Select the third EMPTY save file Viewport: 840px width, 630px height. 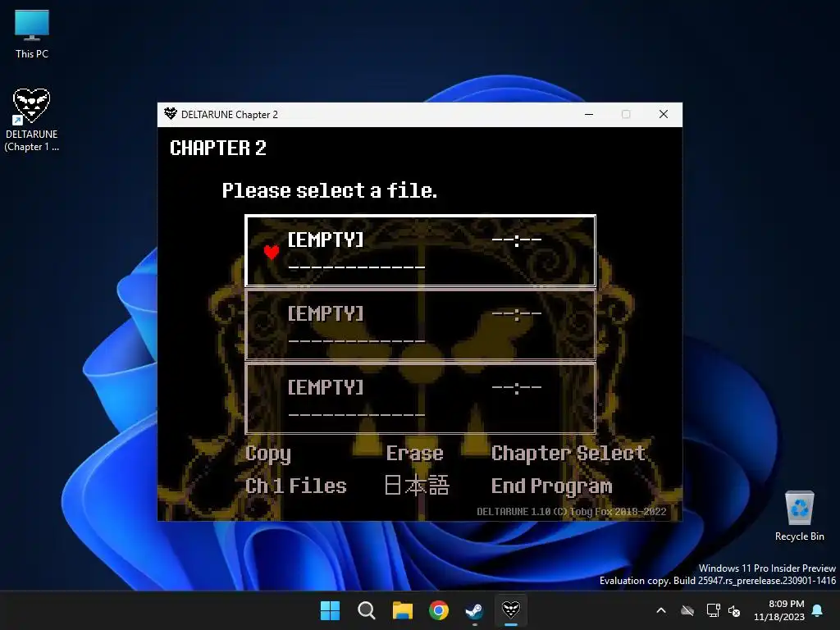tap(420, 398)
